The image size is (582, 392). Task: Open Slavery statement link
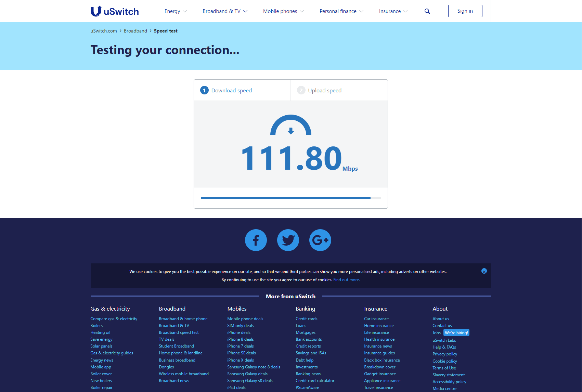[x=449, y=375]
